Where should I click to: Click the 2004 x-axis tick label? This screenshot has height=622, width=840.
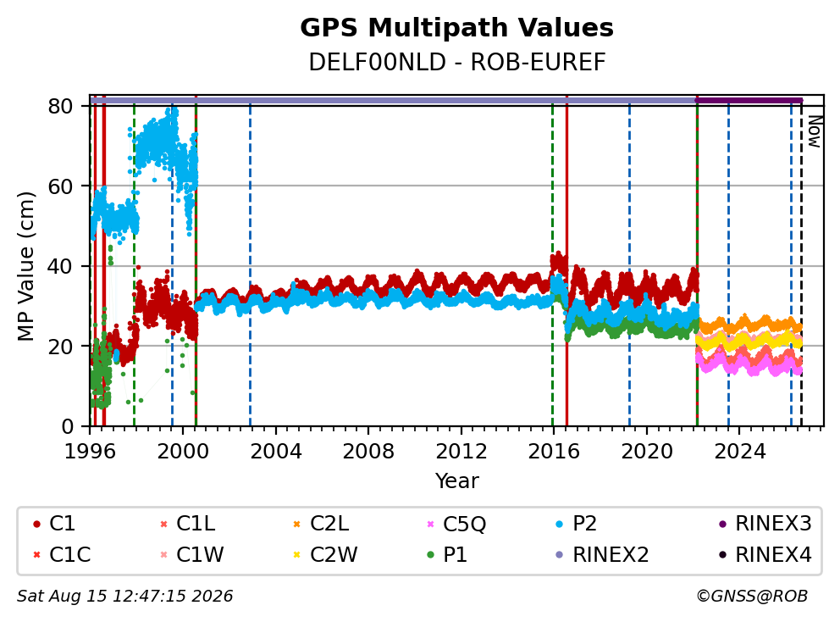276,452
